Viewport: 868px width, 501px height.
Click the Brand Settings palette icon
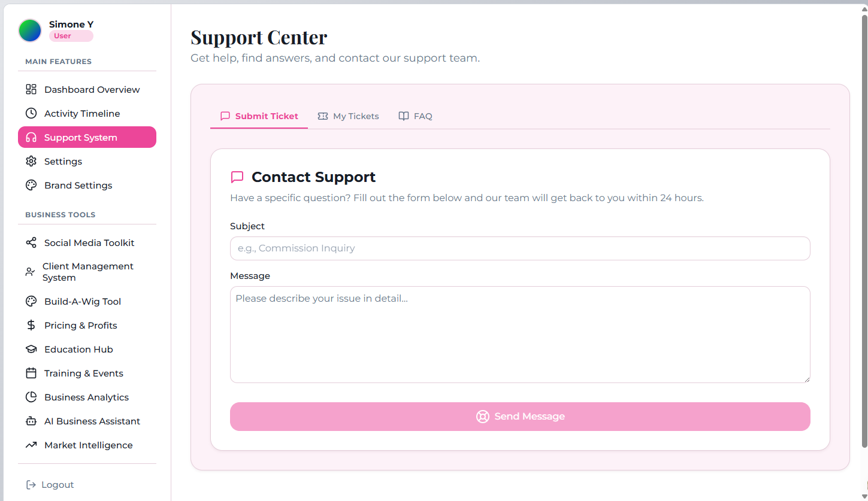(31, 186)
